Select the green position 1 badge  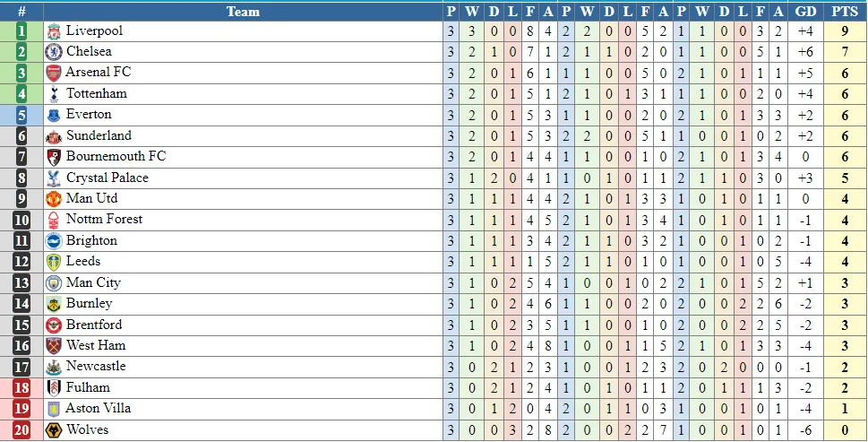click(x=21, y=31)
